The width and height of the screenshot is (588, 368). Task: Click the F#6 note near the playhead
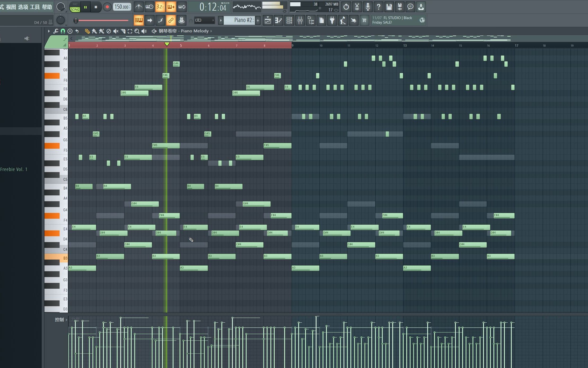pos(166,76)
